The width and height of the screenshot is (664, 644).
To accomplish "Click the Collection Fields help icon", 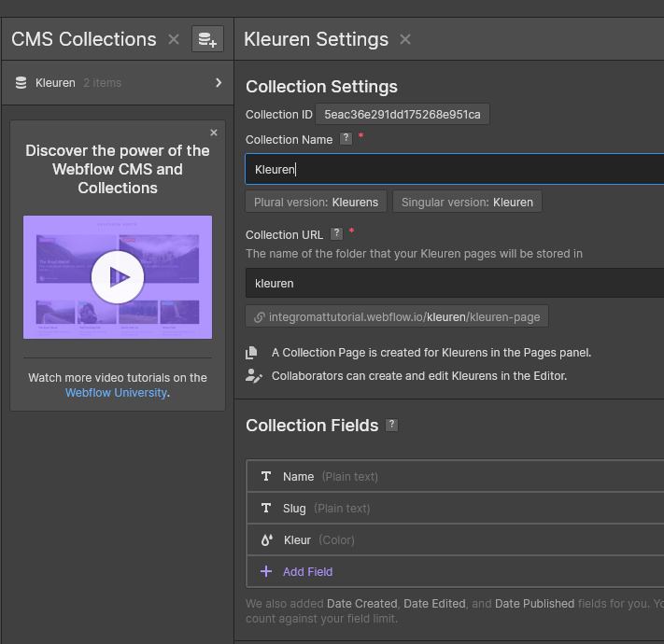I will pyautogui.click(x=392, y=425).
